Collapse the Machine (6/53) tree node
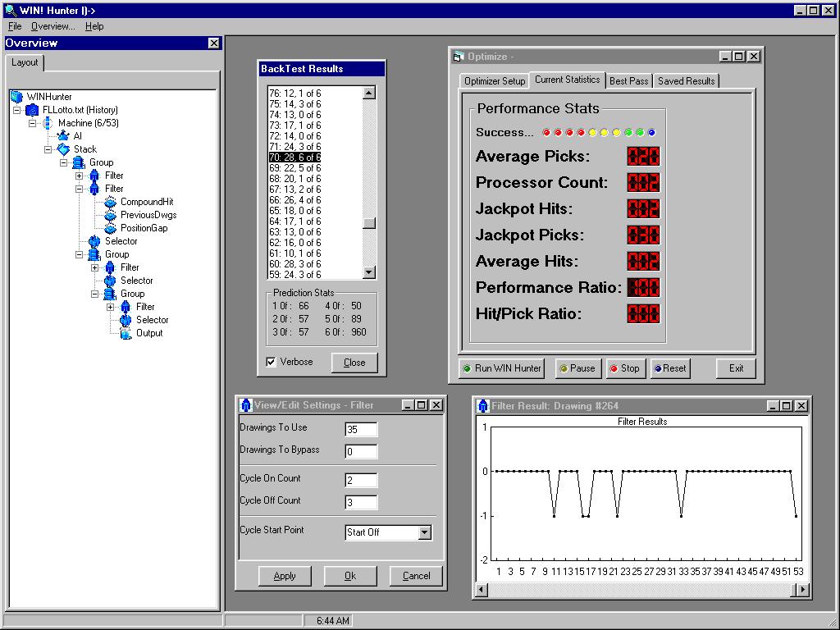Image resolution: width=840 pixels, height=630 pixels. tap(32, 123)
